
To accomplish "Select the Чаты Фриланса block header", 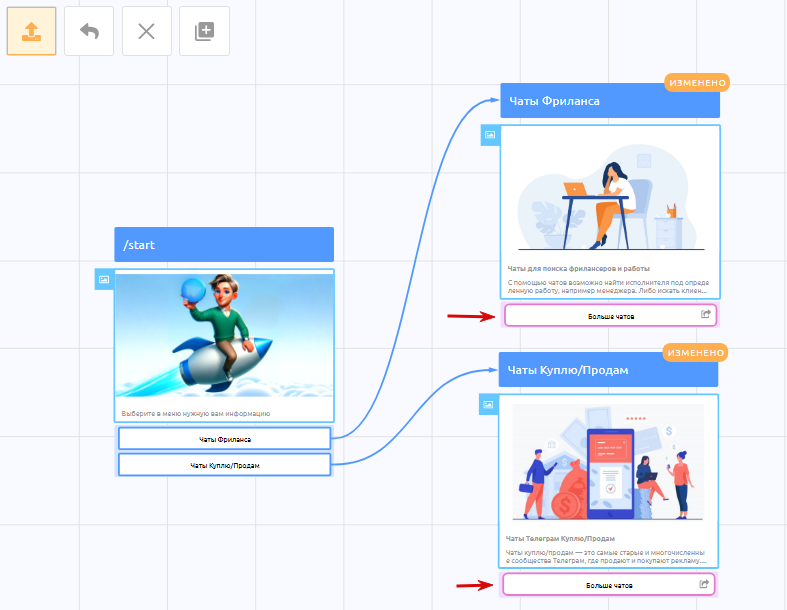I will (x=610, y=101).
